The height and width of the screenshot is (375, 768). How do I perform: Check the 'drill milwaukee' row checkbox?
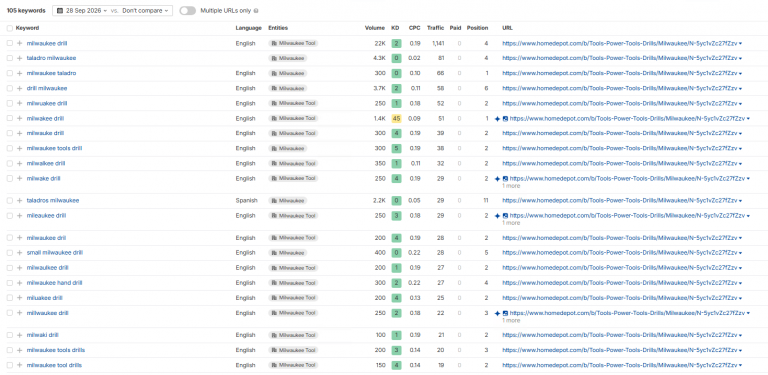[10, 89]
